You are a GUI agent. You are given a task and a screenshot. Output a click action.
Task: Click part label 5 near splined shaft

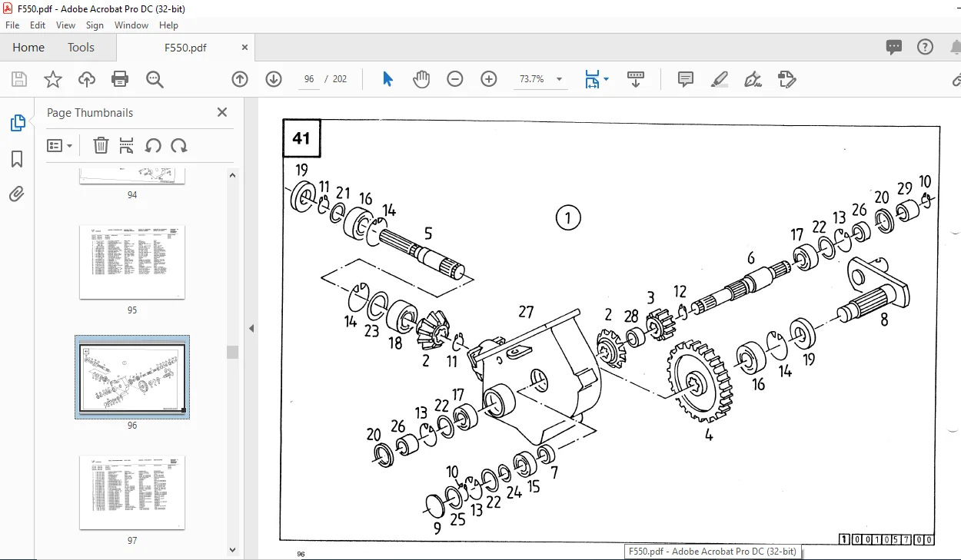428,234
